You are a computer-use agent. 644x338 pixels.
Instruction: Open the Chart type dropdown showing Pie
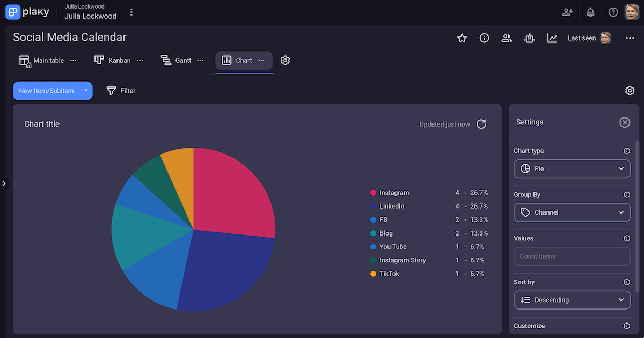pos(572,168)
